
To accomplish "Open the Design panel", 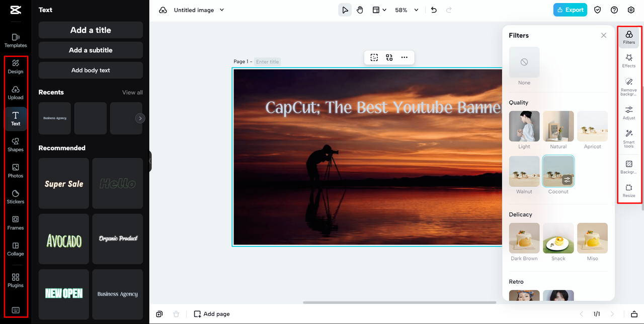I will (16, 67).
